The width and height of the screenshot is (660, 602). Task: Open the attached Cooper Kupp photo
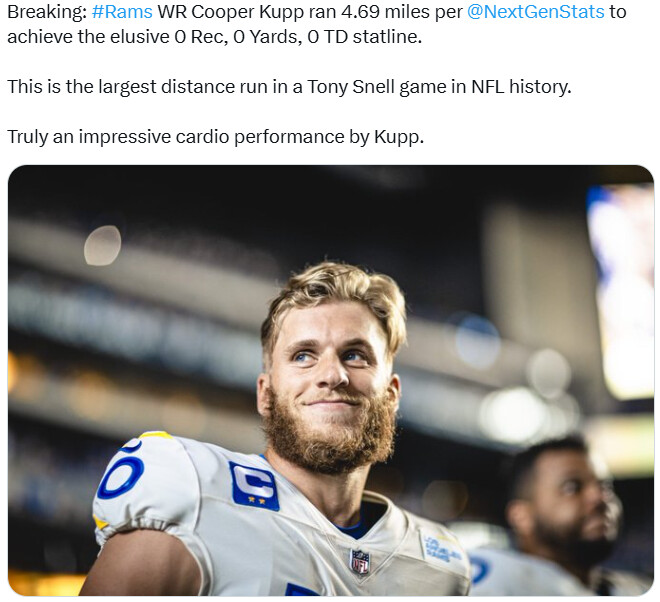(330, 380)
